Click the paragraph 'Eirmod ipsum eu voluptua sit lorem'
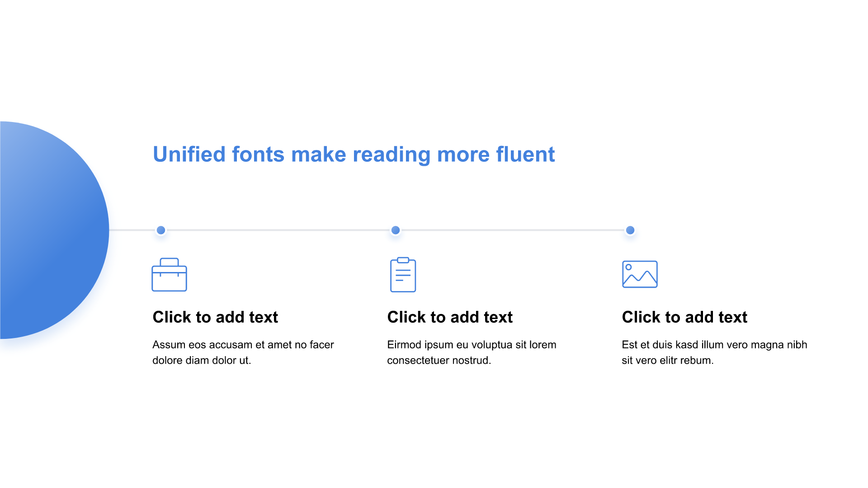The image size is (868, 488). coord(472,352)
